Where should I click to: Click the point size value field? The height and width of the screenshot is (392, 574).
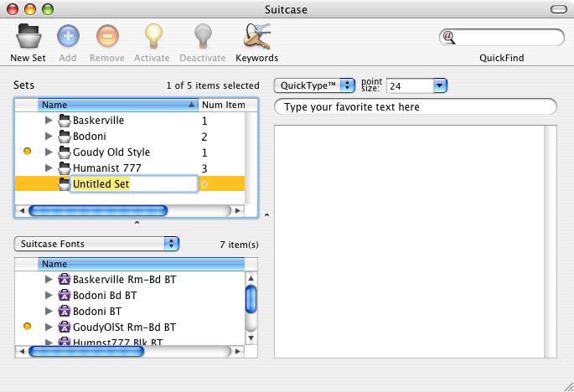(410, 86)
